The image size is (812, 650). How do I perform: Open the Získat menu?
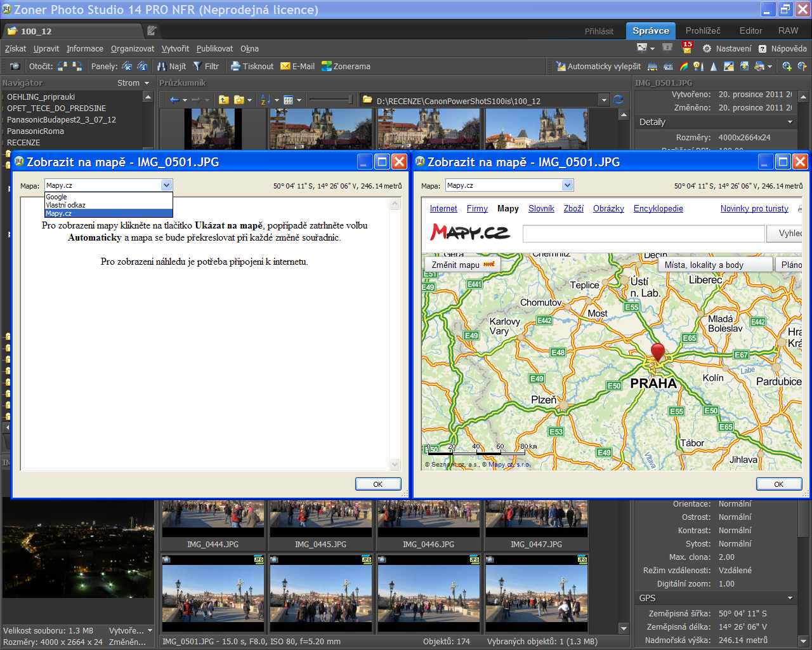click(x=15, y=48)
